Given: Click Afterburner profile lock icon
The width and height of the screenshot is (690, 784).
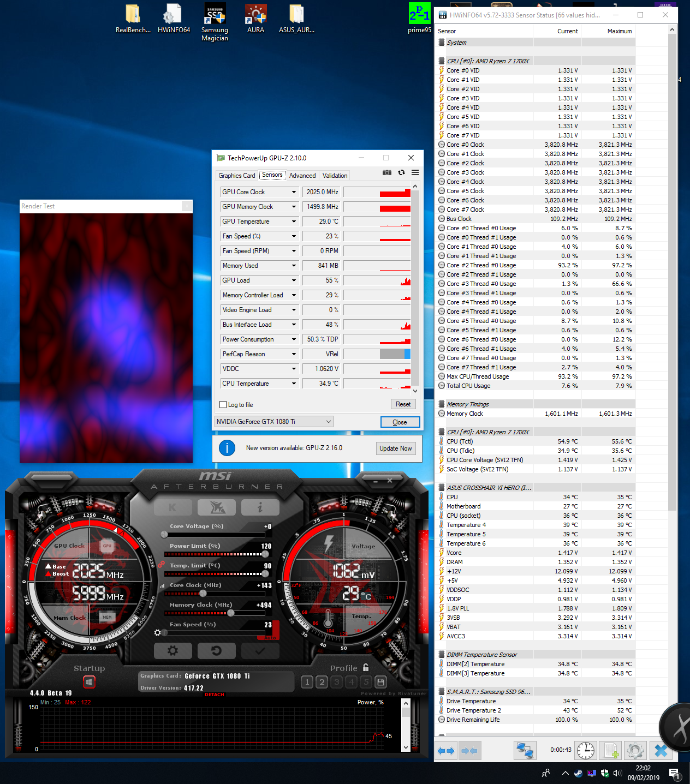Looking at the screenshot, I should pyautogui.click(x=366, y=667).
